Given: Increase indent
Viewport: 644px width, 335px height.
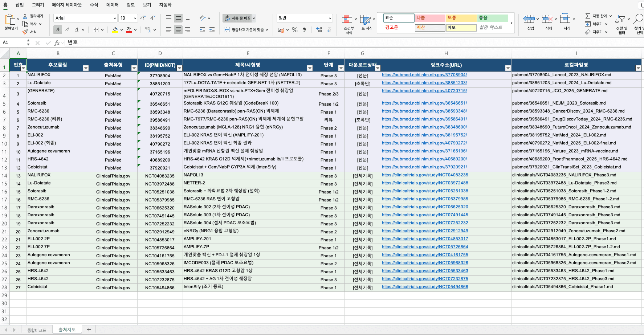Looking at the screenshot, I should (212, 30).
